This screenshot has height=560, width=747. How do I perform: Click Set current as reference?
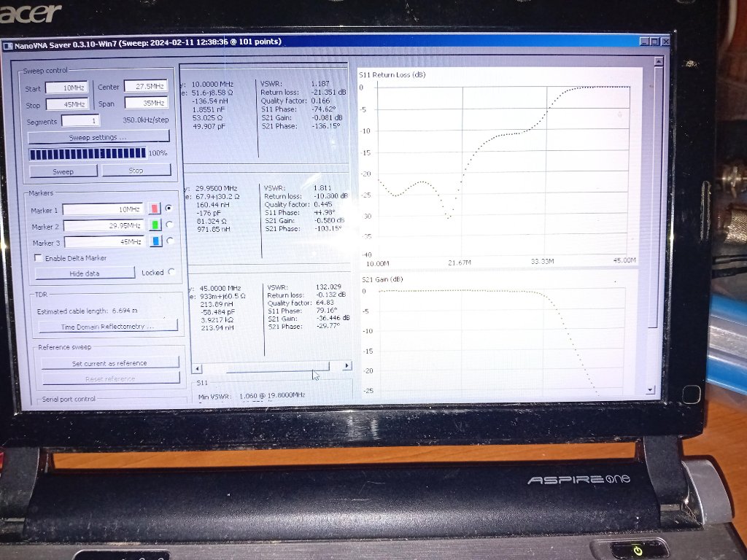click(x=109, y=362)
